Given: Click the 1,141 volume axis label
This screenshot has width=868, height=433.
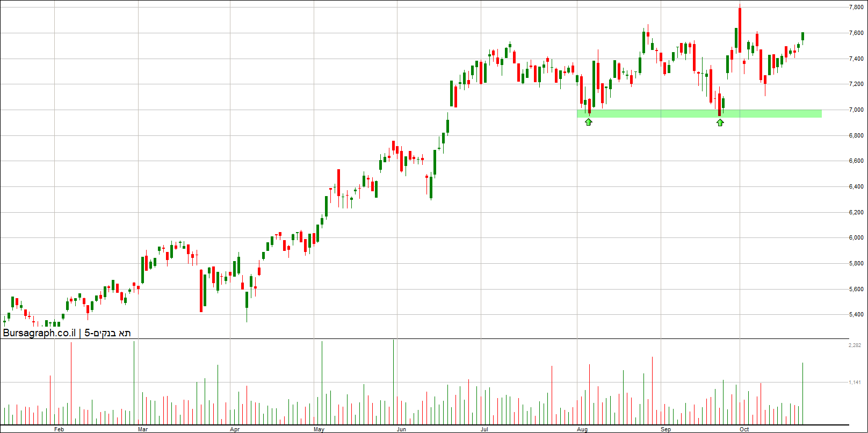Looking at the screenshot, I should 855,383.
